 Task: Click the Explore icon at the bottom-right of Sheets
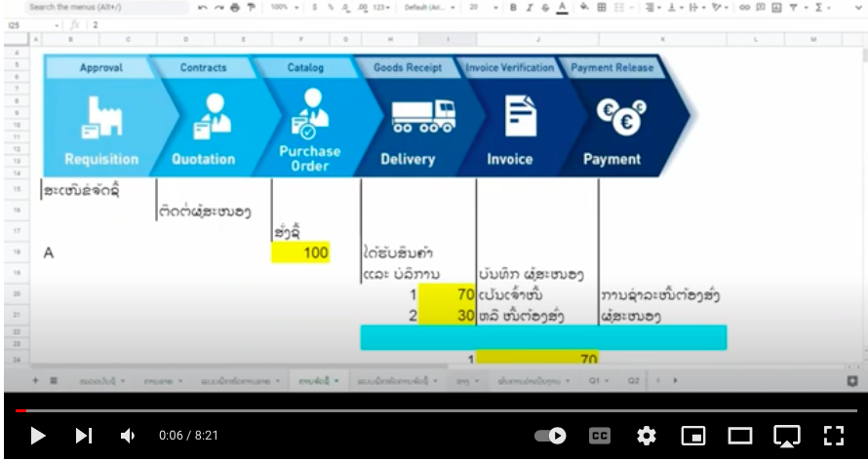coord(852,381)
